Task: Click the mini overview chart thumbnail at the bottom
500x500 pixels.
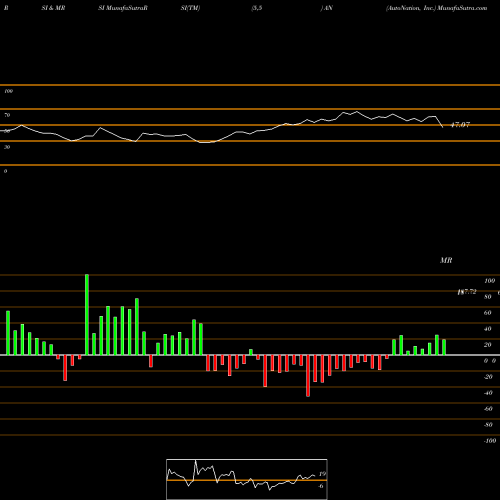Action: point(247,479)
